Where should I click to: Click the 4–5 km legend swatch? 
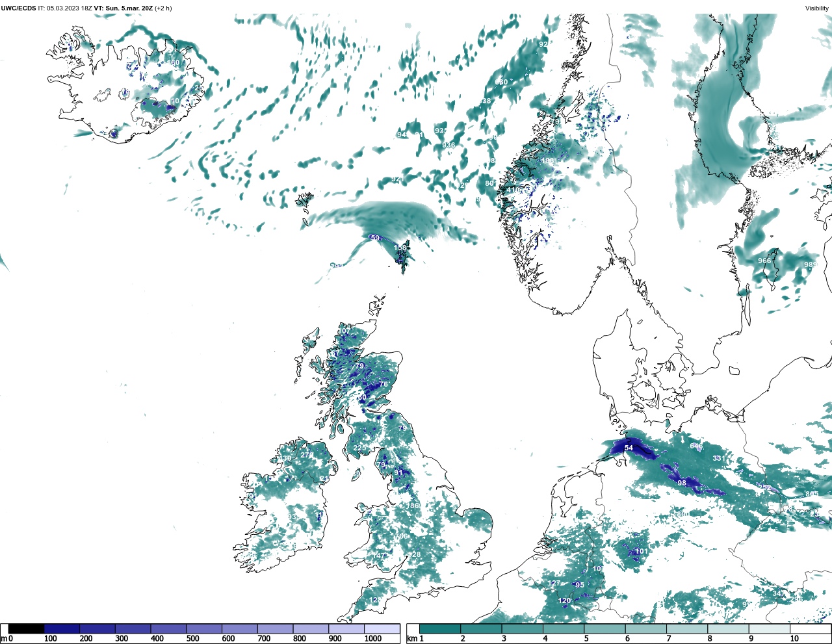[564, 629]
